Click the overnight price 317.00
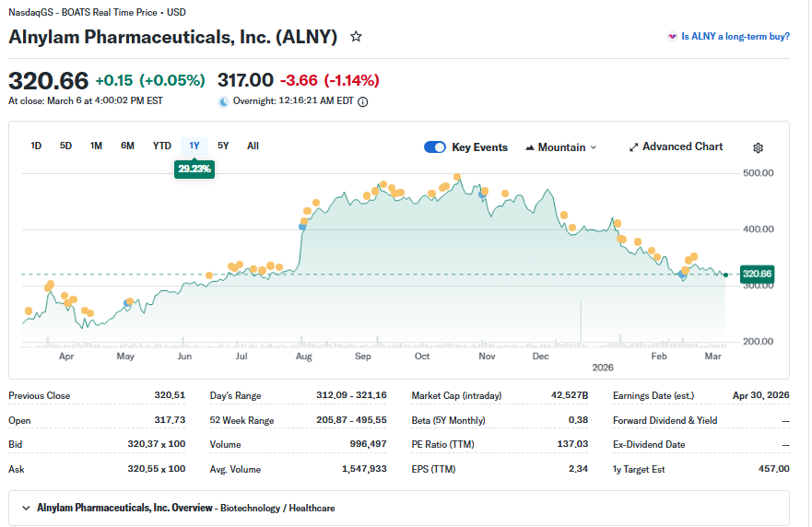Screen dimensions: 812x527 [245, 80]
